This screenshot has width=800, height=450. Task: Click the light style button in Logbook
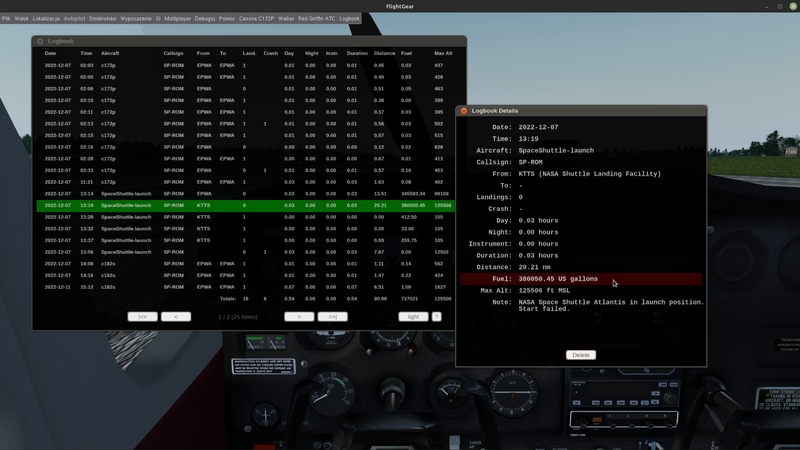pos(413,317)
